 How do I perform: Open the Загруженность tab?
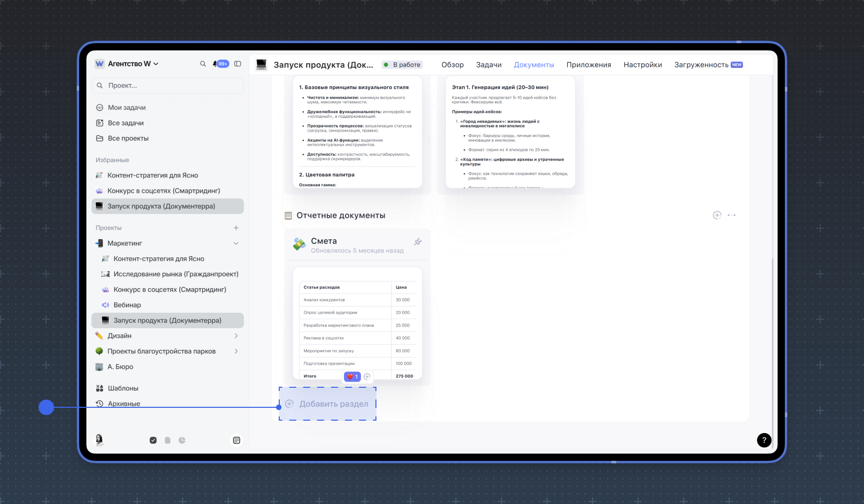[x=708, y=65]
